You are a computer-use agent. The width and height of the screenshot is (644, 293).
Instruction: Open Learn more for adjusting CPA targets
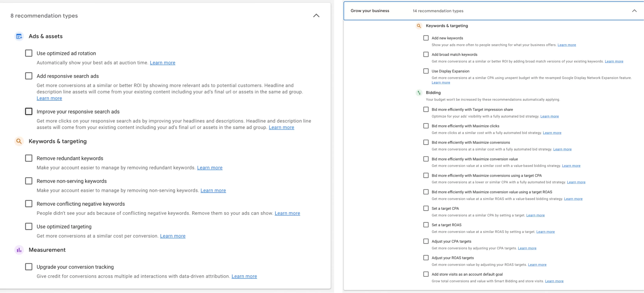(527, 248)
